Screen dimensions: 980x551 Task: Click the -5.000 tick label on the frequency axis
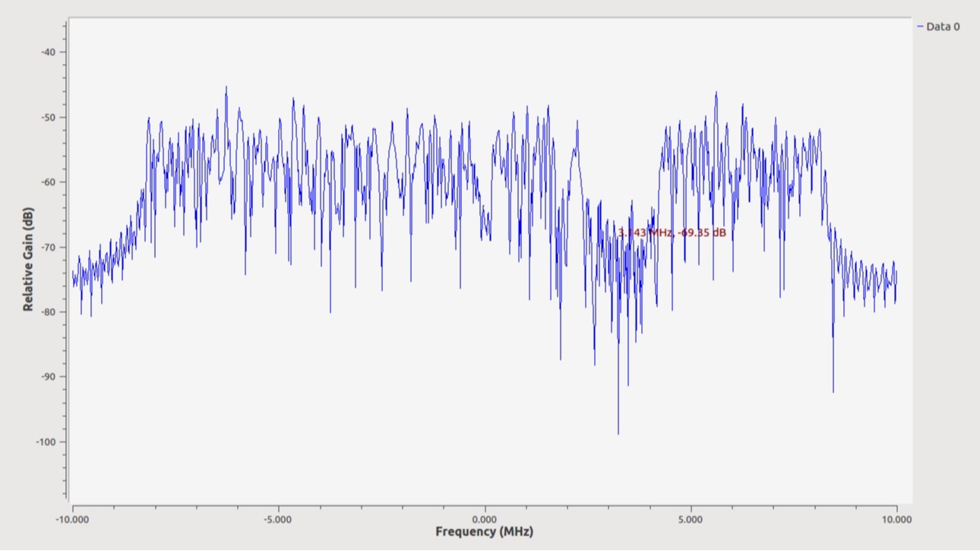point(278,520)
